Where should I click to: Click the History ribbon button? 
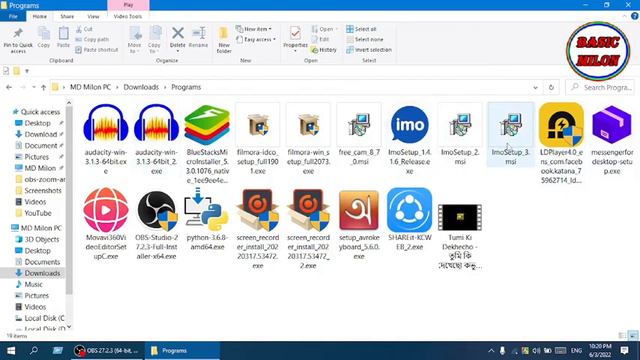click(324, 49)
